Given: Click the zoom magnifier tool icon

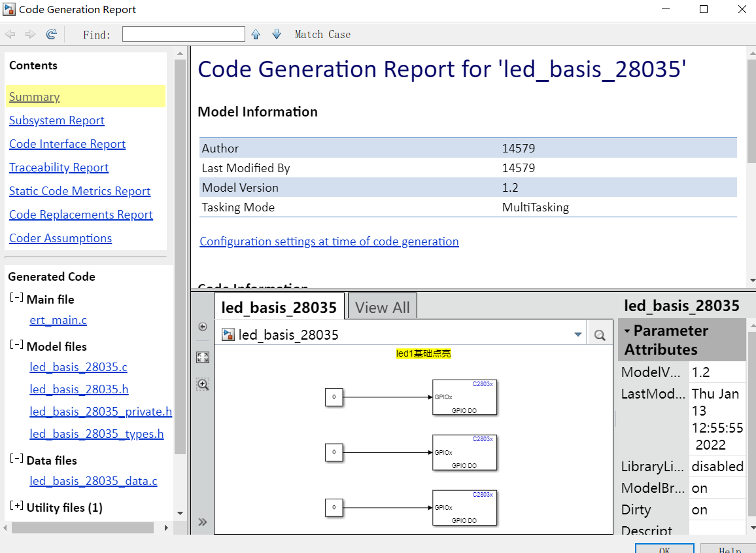Looking at the screenshot, I should (x=203, y=385).
